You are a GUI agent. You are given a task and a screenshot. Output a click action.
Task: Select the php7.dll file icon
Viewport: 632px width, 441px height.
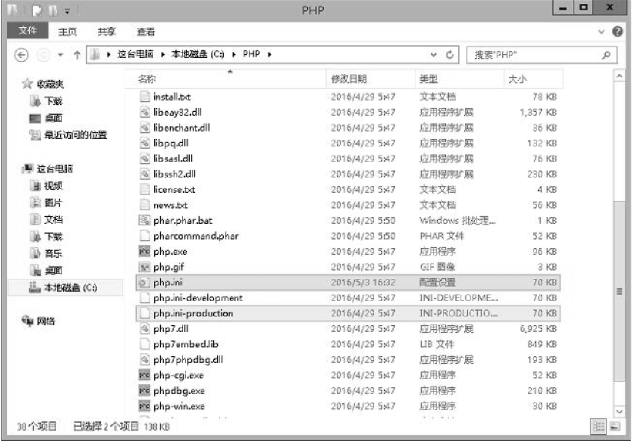pyautogui.click(x=144, y=329)
